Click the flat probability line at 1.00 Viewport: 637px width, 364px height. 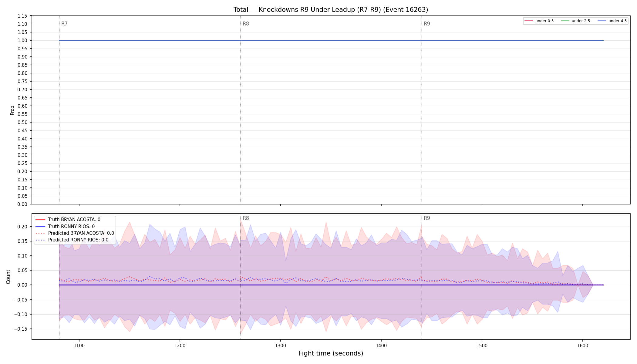click(331, 40)
